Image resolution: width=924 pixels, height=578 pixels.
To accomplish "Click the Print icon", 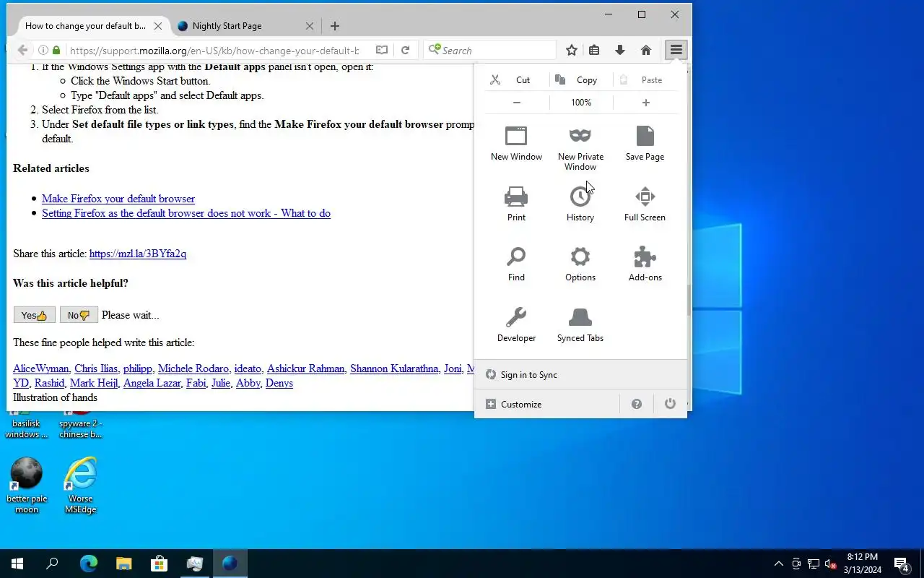I will 516,204.
